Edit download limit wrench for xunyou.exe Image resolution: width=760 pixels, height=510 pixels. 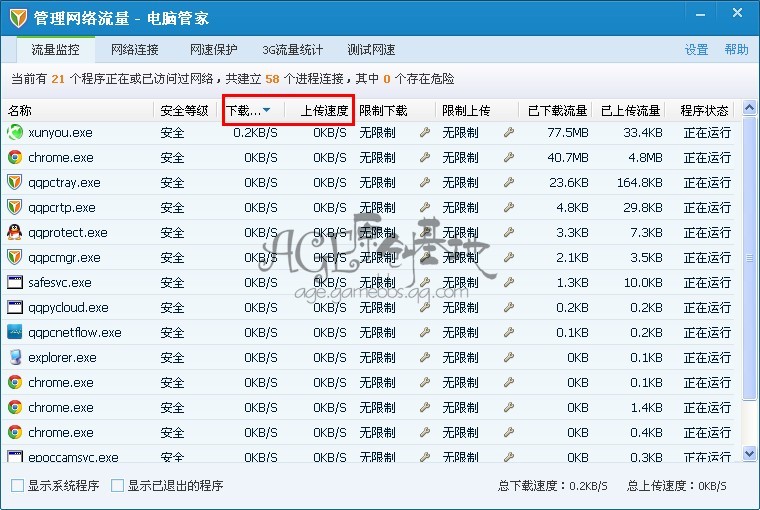(425, 132)
